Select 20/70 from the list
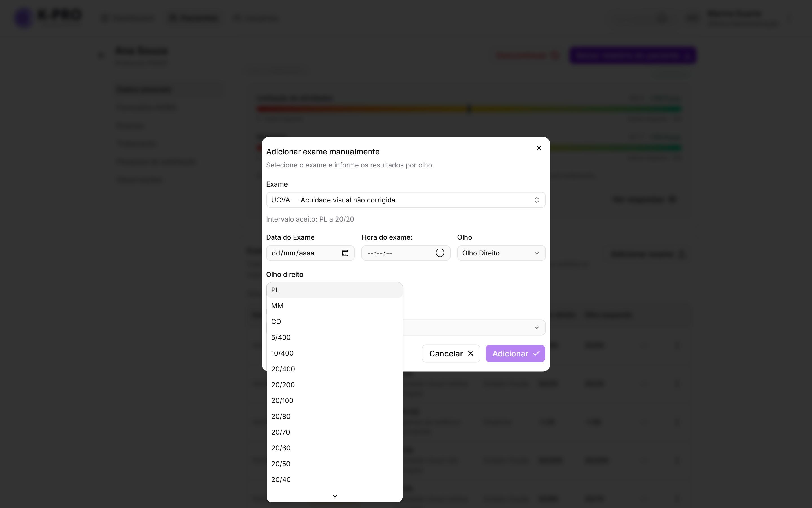 [335, 432]
